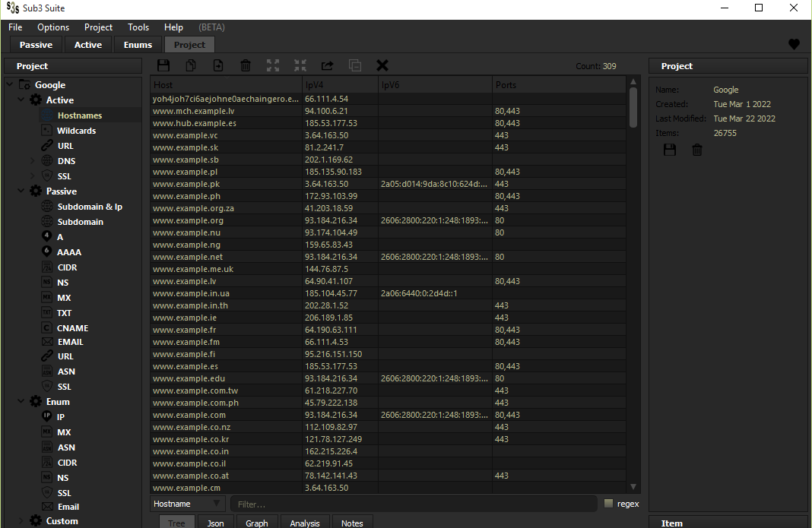
Task: Switch to the Tree view tab
Action: (x=176, y=523)
